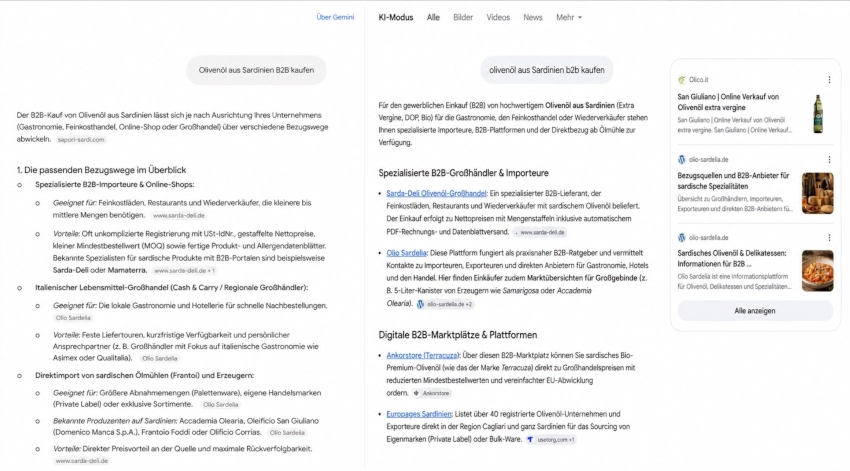Image resolution: width=850 pixels, height=471 pixels.
Task: Click WordPress favicon above Sardisches Olivenöl result
Action: pyautogui.click(x=681, y=237)
